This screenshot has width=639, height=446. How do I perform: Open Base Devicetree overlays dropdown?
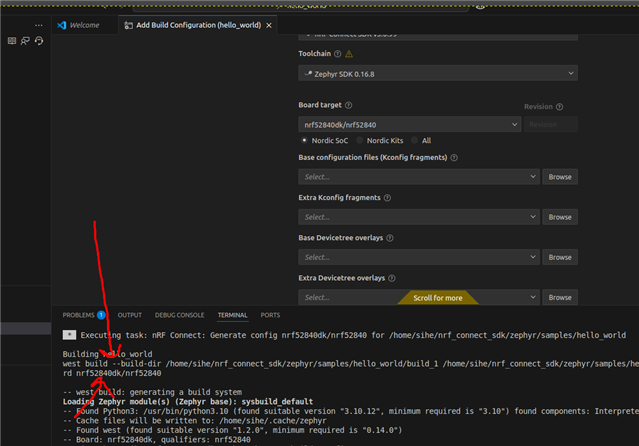(x=419, y=257)
